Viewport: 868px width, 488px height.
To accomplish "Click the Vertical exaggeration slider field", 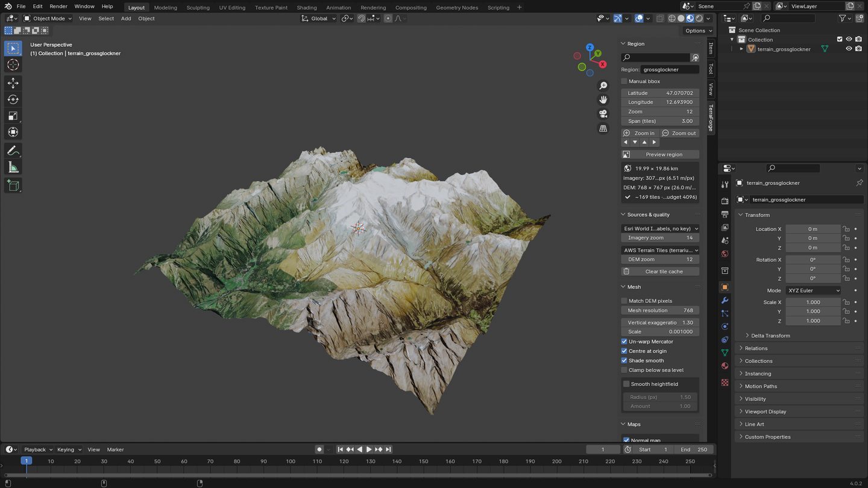I will click(660, 322).
